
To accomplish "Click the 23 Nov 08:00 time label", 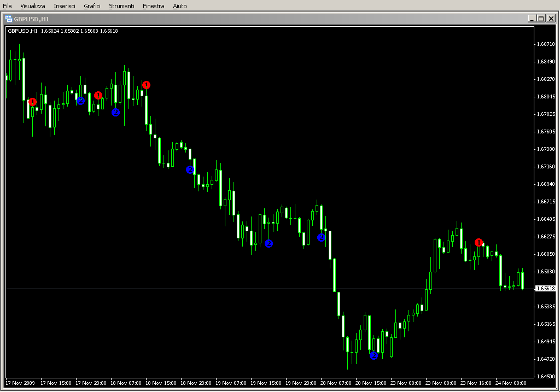I will click(441, 383).
